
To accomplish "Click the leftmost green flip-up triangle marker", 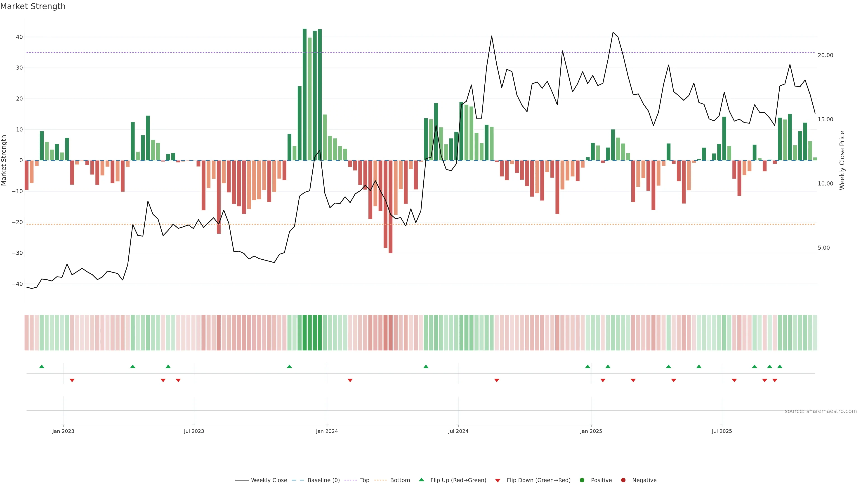I will click(42, 366).
